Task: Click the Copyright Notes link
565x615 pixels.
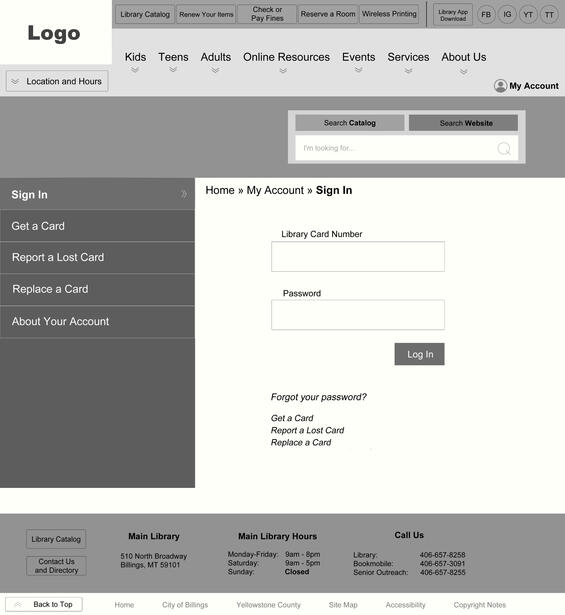Action: point(480,605)
